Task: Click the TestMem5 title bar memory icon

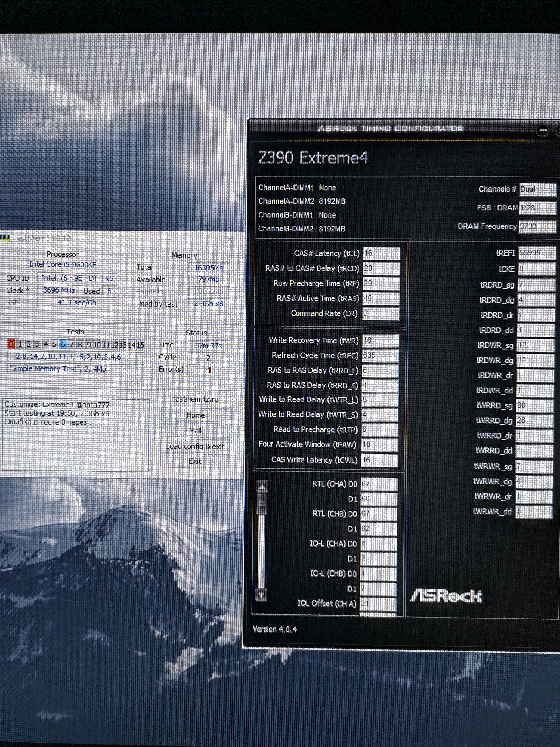Action: pos(5,238)
